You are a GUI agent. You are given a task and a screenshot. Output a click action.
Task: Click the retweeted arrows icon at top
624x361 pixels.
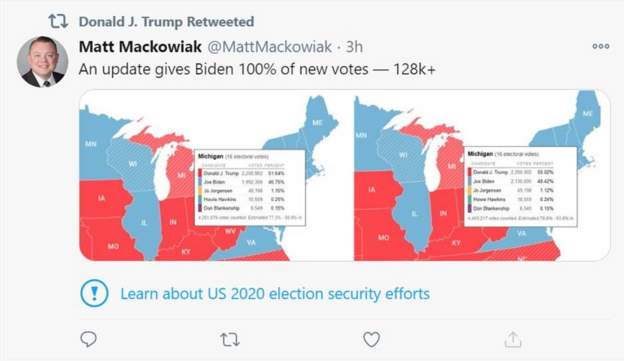tap(58, 21)
